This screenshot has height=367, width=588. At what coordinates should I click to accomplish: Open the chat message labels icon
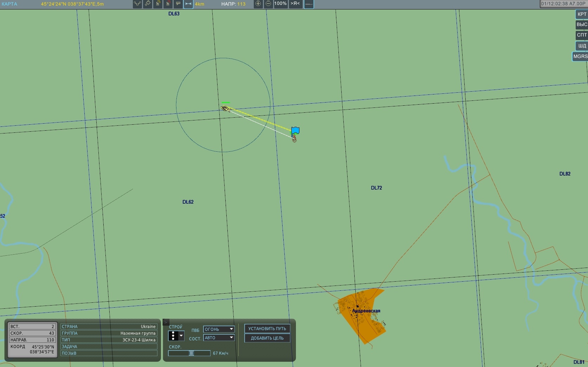tap(178, 4)
